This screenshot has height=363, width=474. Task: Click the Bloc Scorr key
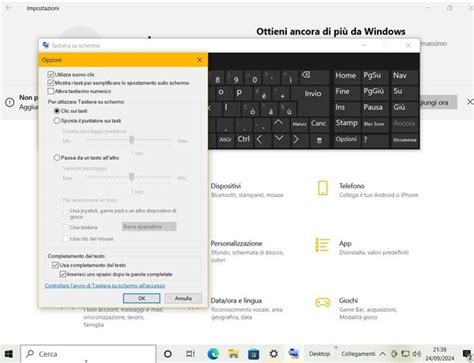tap(374, 124)
